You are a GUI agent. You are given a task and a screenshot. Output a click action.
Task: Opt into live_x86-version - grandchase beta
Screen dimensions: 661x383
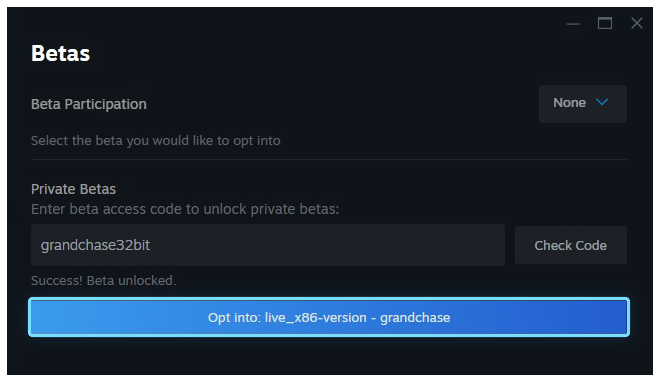coord(329,317)
